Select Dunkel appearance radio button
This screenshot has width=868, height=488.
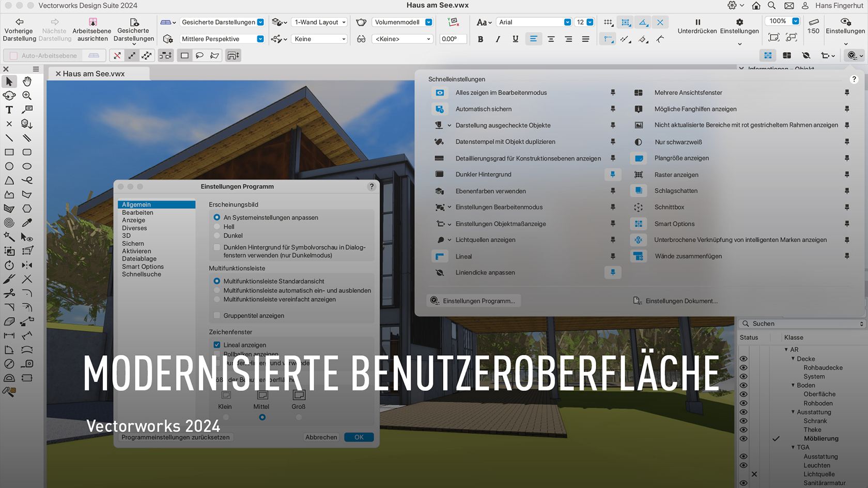pos(217,235)
